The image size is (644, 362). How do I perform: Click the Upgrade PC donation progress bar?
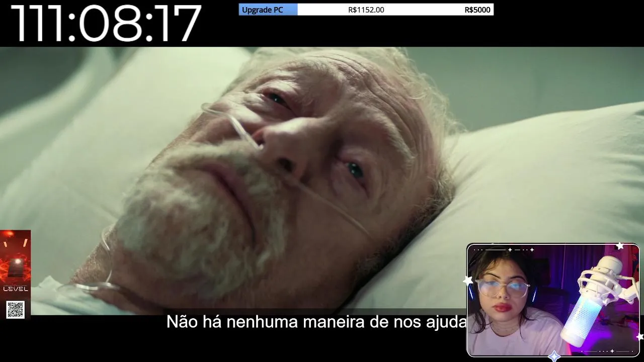(366, 10)
